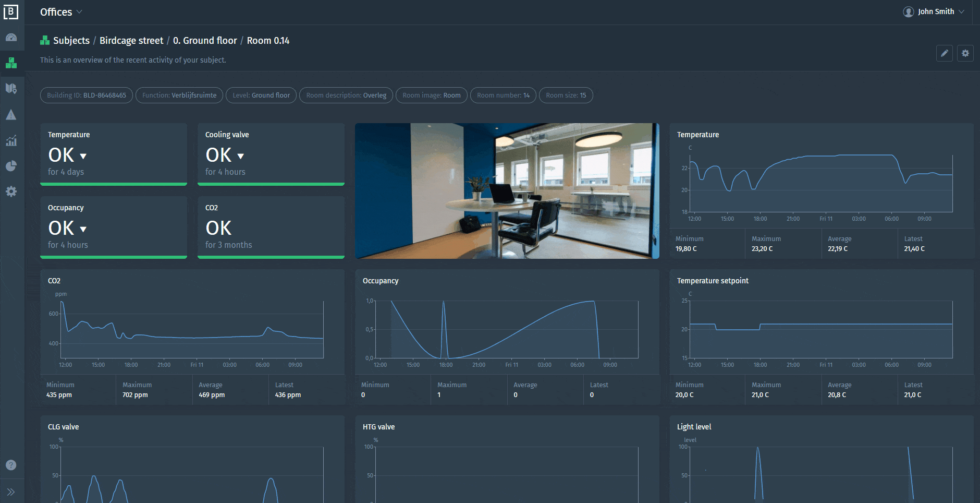Click the meeting room photo
Screen dimensions: 980x503
(507, 191)
